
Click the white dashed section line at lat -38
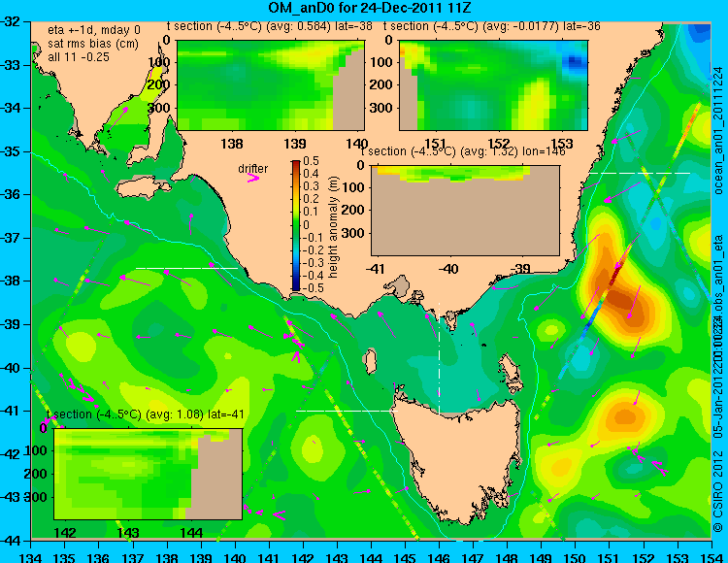tap(186, 268)
